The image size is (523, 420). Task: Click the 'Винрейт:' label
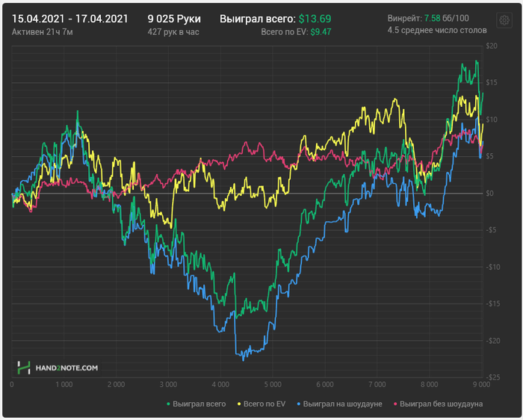point(405,18)
